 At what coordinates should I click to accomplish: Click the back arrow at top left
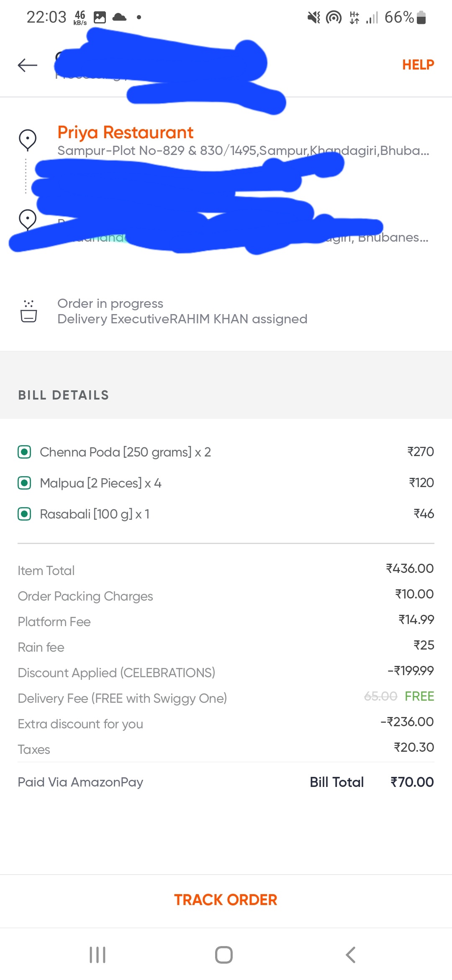(x=26, y=65)
